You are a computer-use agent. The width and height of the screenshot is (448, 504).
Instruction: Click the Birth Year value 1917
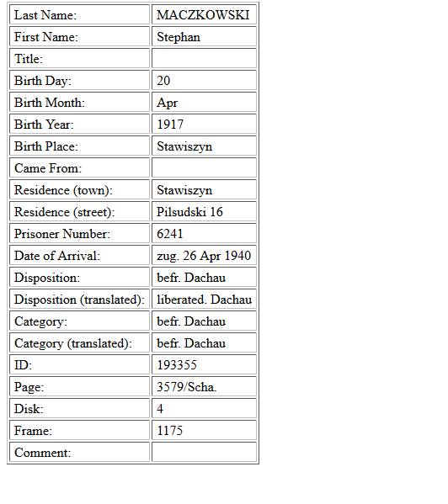170,125
